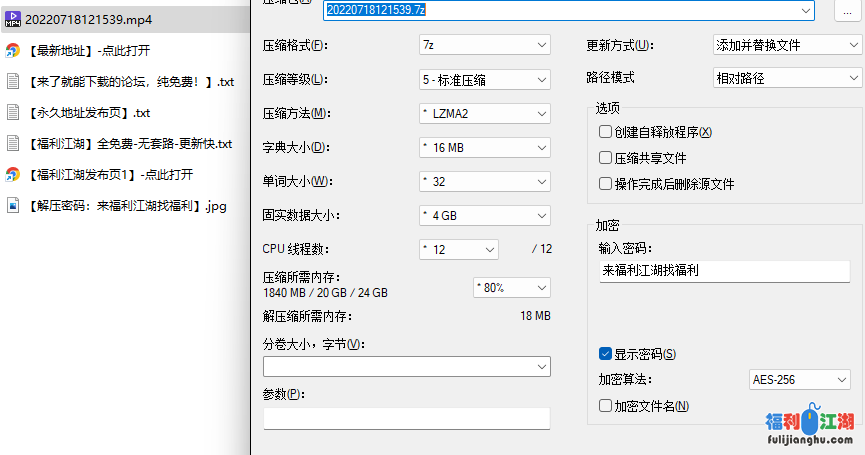Toggle the 压缩共享文件 checkbox
The image size is (865, 455).
pyautogui.click(x=605, y=158)
